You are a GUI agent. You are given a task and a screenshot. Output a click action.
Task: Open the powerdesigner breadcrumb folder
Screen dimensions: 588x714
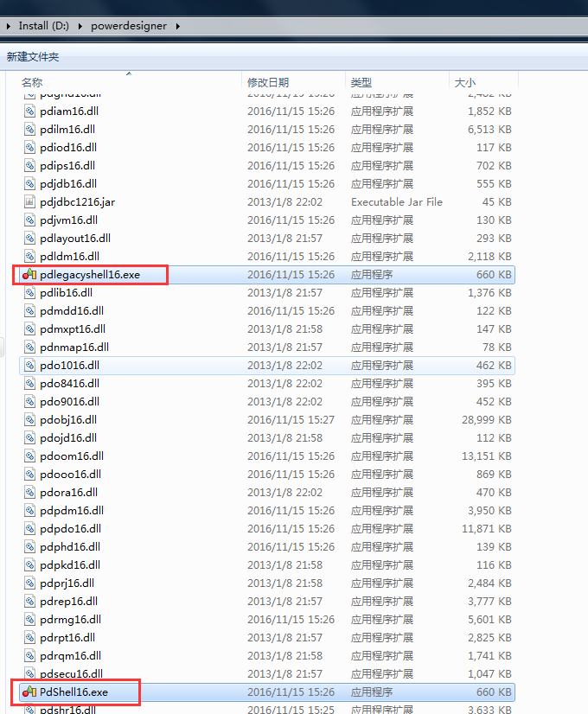point(129,26)
